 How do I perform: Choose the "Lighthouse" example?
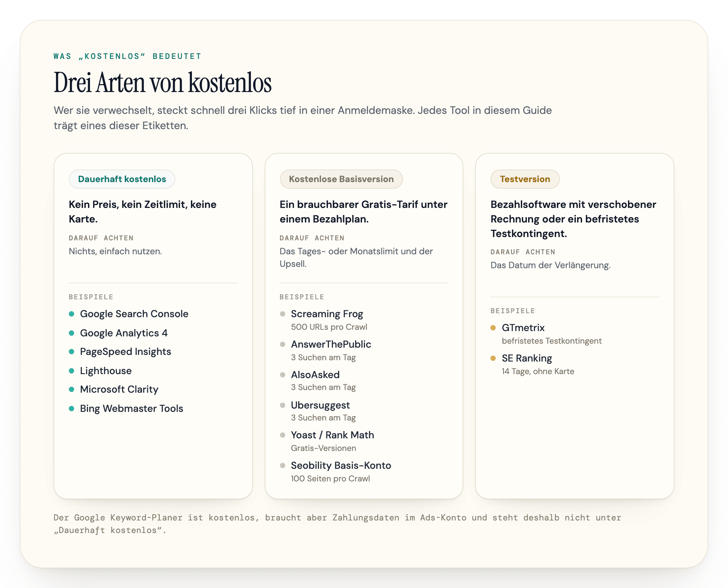(x=106, y=370)
